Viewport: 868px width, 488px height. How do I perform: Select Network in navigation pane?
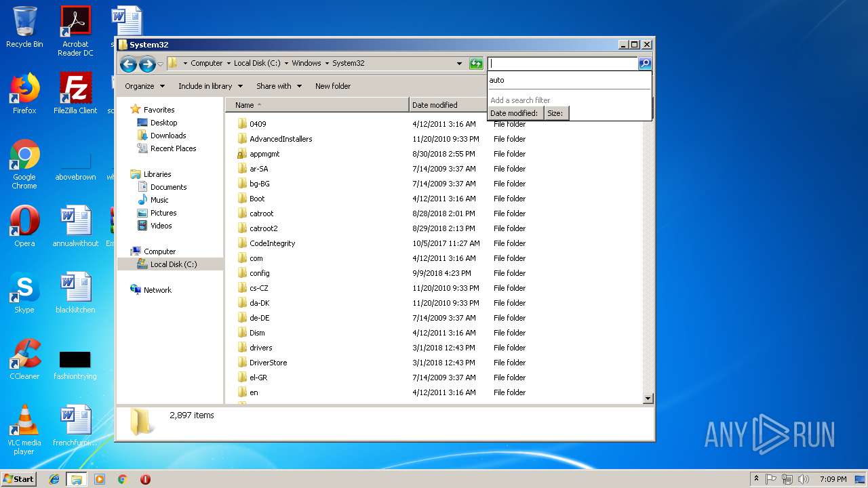157,290
